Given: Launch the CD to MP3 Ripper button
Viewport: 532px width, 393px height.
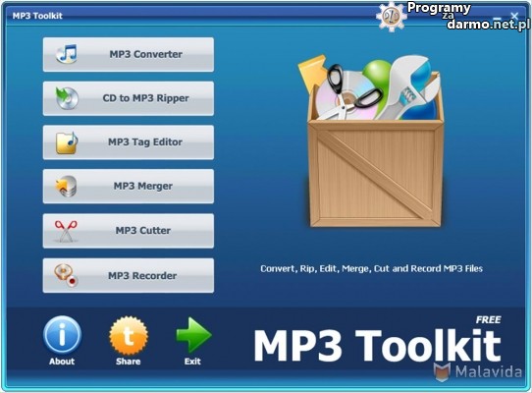Looking at the screenshot, I should point(129,98).
